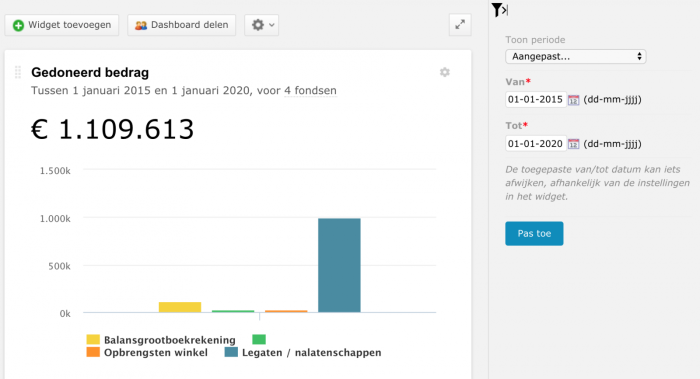Click the 4 fondsen link
The image size is (700, 379).
pos(310,91)
